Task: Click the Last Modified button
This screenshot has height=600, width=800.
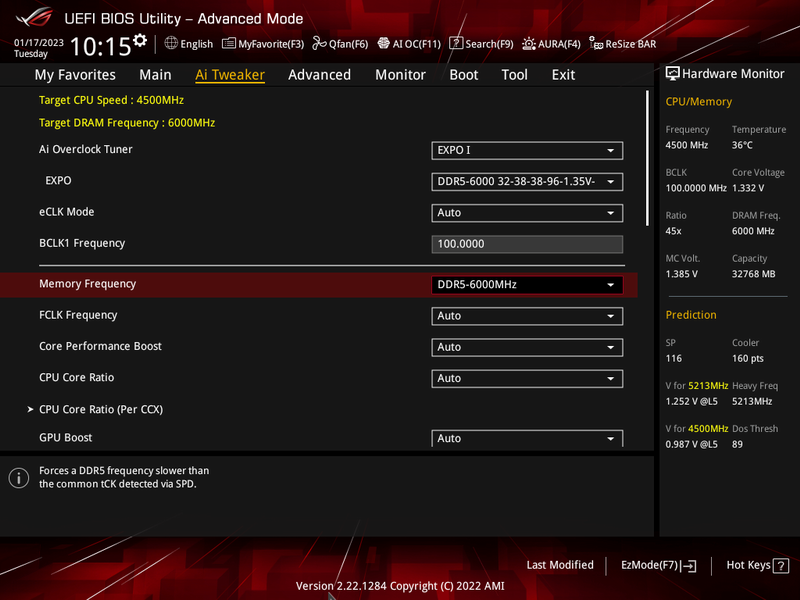Action: tap(560, 565)
